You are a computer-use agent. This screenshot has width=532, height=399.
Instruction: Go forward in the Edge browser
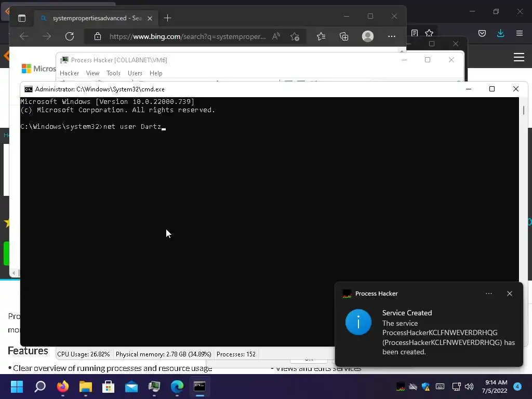click(x=47, y=36)
